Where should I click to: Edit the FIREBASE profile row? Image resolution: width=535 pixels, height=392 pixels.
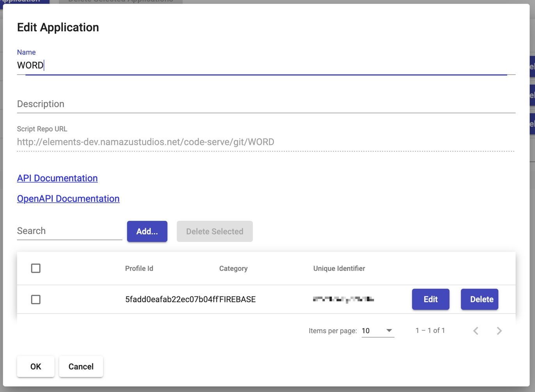[x=430, y=299]
